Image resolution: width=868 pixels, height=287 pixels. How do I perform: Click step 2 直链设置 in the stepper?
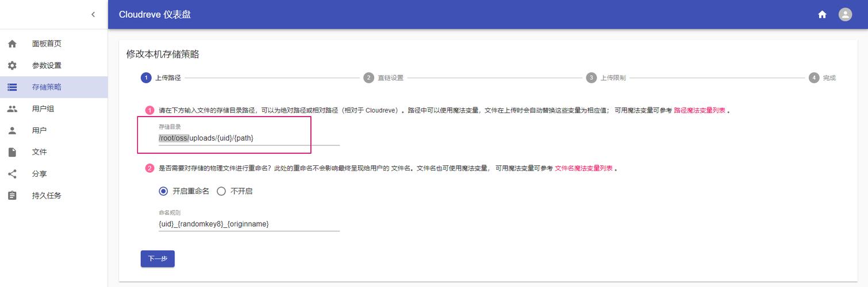[x=383, y=78]
